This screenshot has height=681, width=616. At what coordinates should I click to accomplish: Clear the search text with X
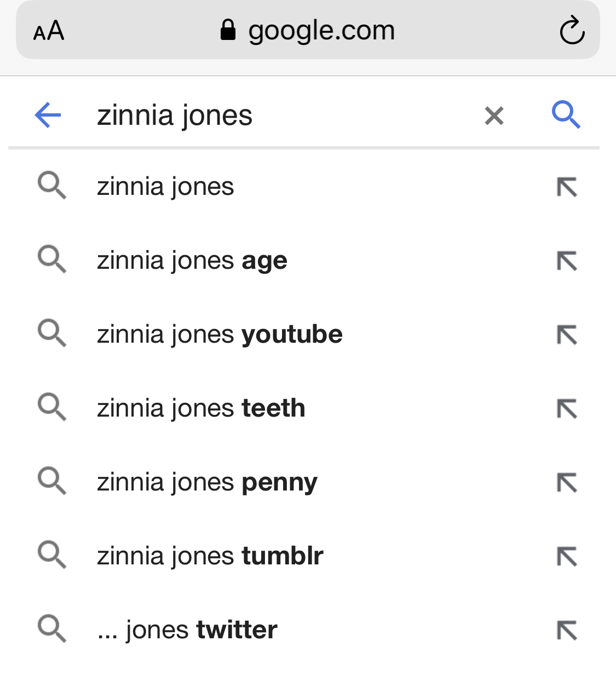click(x=494, y=116)
